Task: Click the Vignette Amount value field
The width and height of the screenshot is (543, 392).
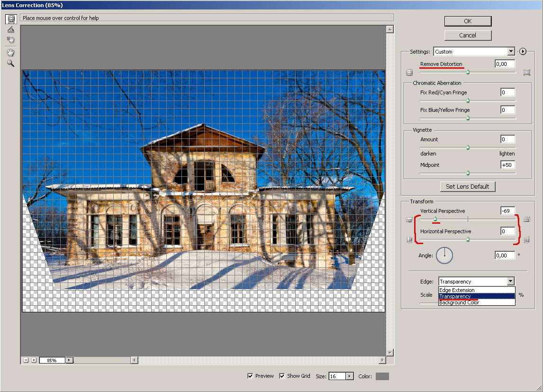Action: pos(507,139)
